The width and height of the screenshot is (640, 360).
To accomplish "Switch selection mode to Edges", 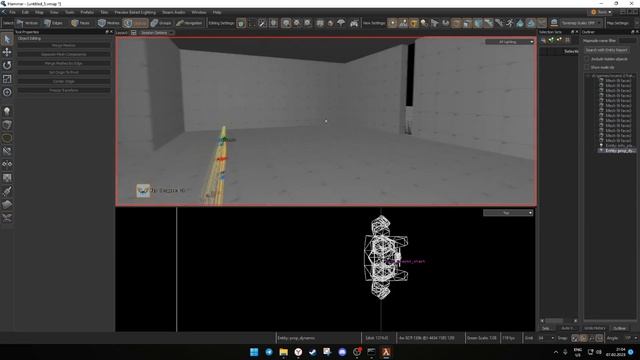I will (x=53, y=23).
